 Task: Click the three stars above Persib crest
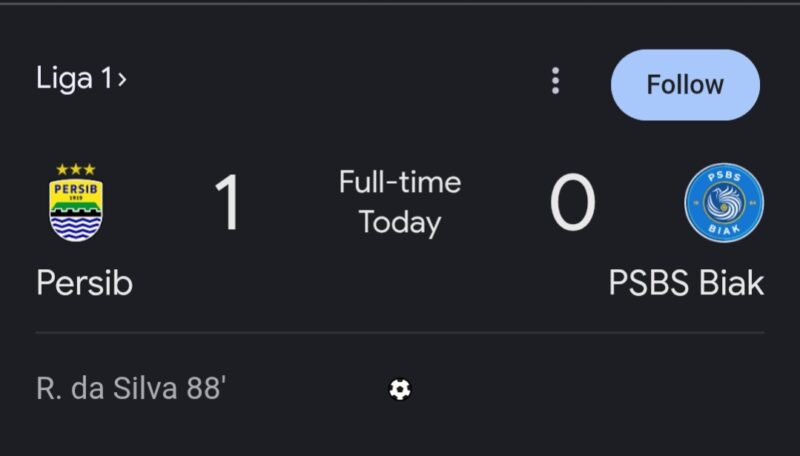pyautogui.click(x=76, y=169)
